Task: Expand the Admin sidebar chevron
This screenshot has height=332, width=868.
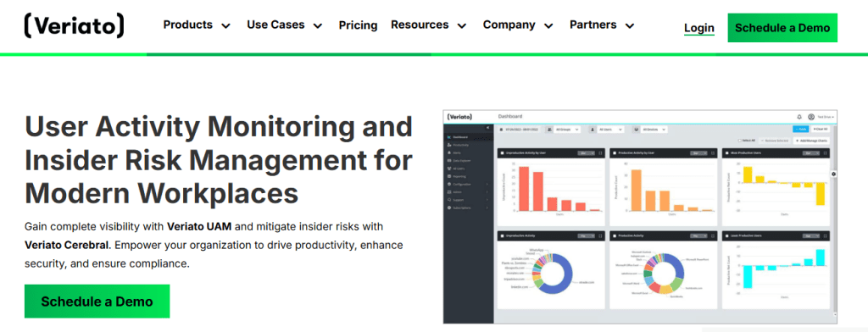Action: [x=487, y=192]
